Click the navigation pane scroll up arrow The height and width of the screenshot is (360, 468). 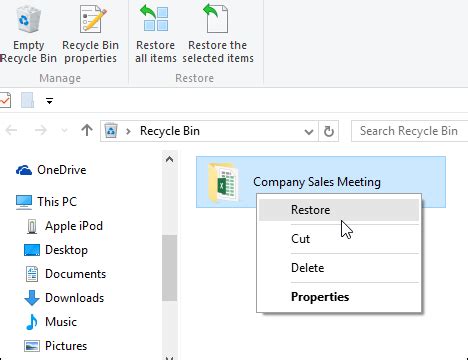[x=169, y=160]
